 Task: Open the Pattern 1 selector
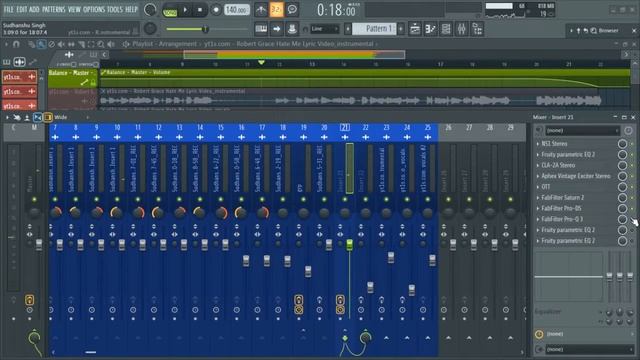pos(374,29)
